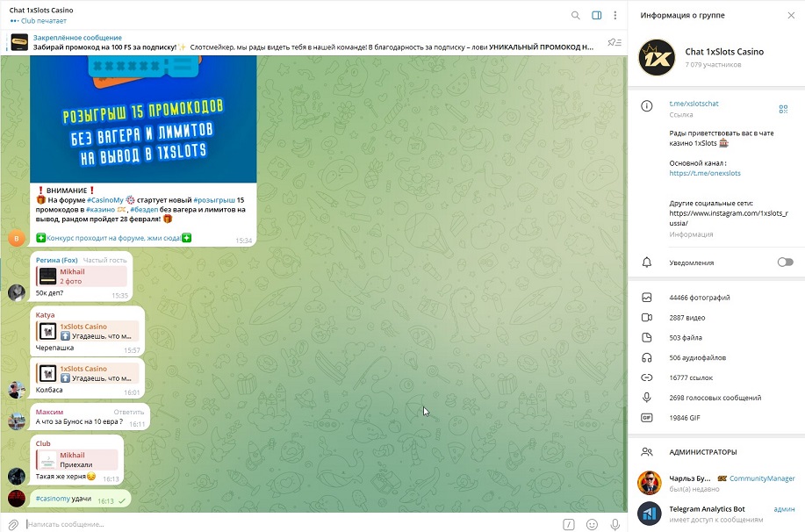805x532 pixels.
Task: Focus the message input field
Action: pos(292,524)
